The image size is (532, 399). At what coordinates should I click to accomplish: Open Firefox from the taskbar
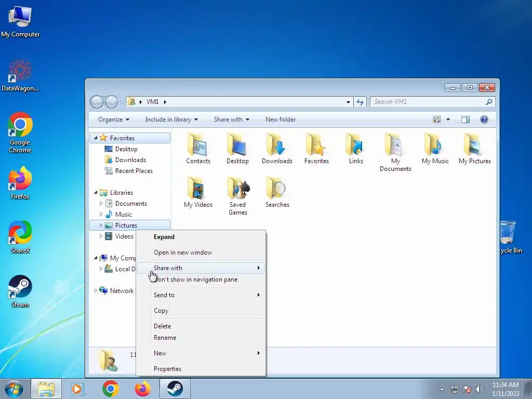[x=143, y=389]
